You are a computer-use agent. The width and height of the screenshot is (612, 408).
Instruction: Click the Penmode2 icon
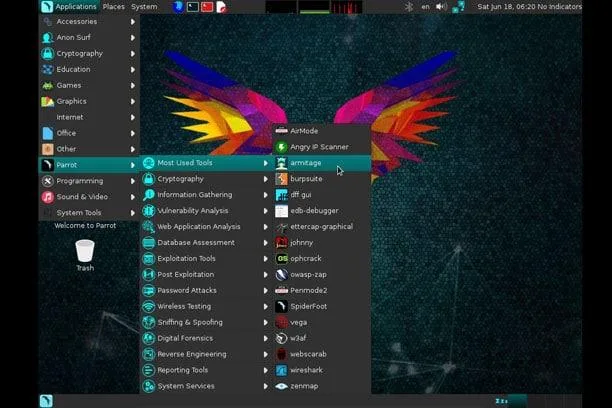tap(281, 290)
